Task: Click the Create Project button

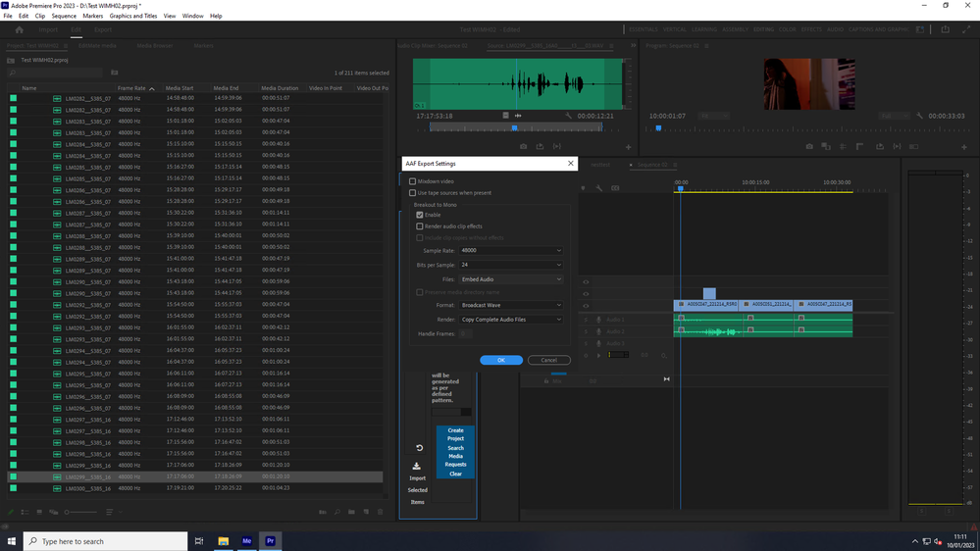Action: (455, 434)
